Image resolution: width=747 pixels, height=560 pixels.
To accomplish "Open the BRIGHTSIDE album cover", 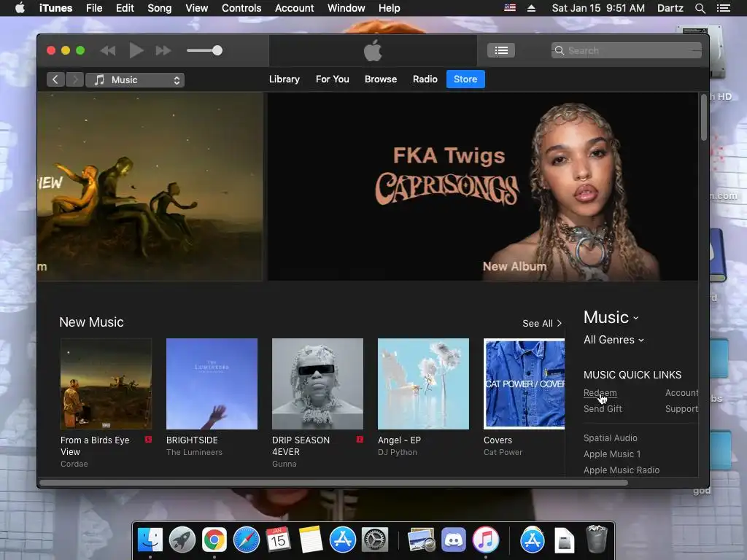I will [212, 384].
